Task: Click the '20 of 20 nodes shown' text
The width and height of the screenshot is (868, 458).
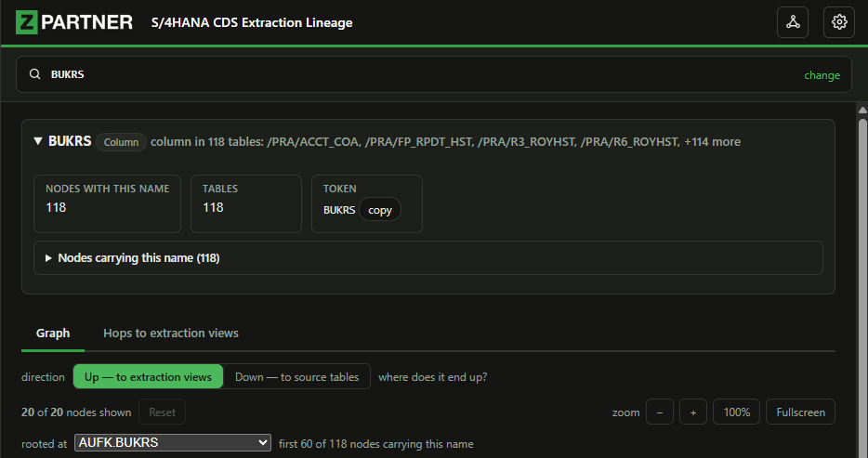Action: click(76, 412)
